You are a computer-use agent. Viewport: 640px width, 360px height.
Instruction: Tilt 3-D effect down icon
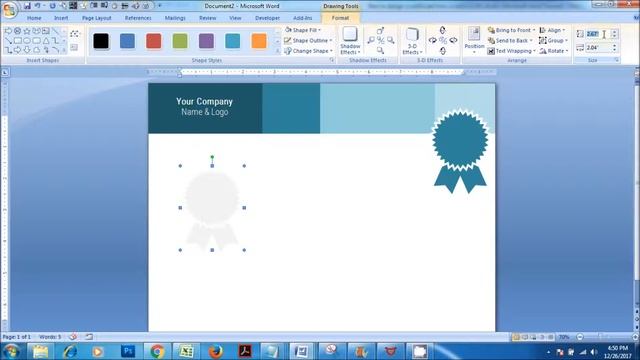coord(443,51)
